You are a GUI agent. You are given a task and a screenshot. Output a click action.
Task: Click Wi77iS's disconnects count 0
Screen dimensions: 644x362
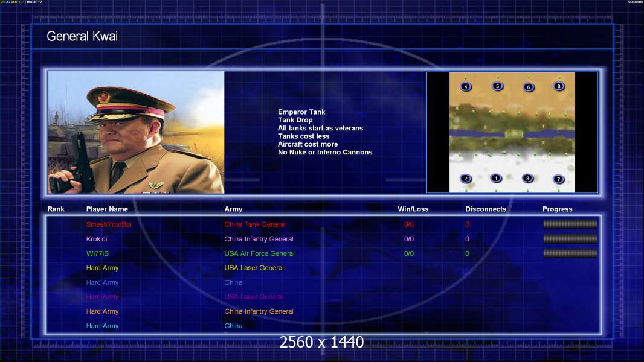(x=467, y=253)
